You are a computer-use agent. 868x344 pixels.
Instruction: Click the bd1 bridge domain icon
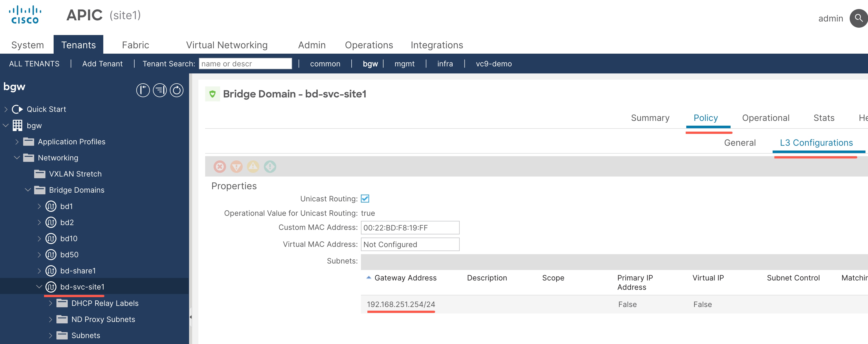coord(51,206)
